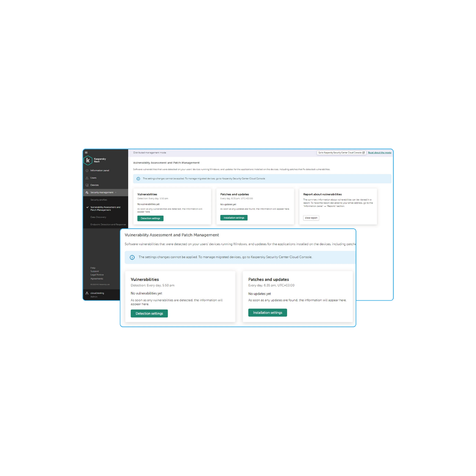Click the Devices icon in sidebar

pos(87,185)
